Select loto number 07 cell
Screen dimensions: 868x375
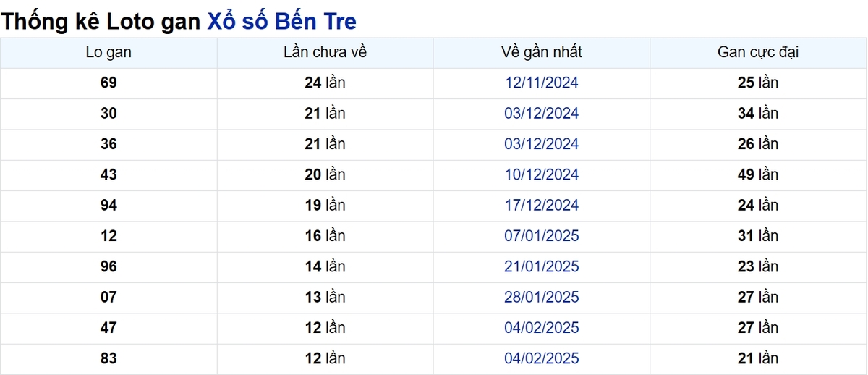pos(109,297)
